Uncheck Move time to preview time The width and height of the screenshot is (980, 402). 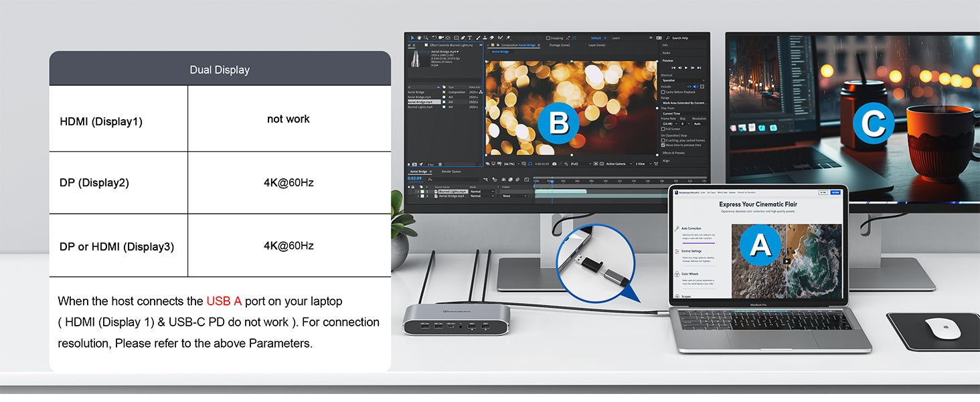(663, 145)
